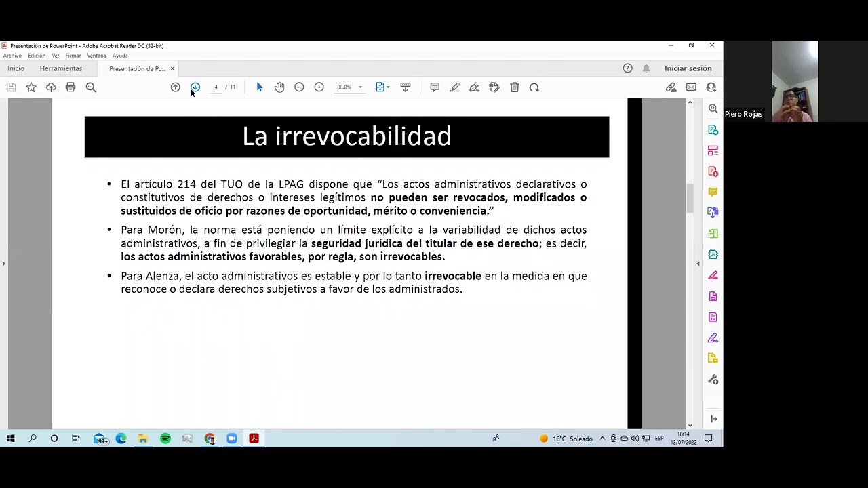Open the Ventana menu
This screenshot has width=868, height=488.
tap(96, 56)
